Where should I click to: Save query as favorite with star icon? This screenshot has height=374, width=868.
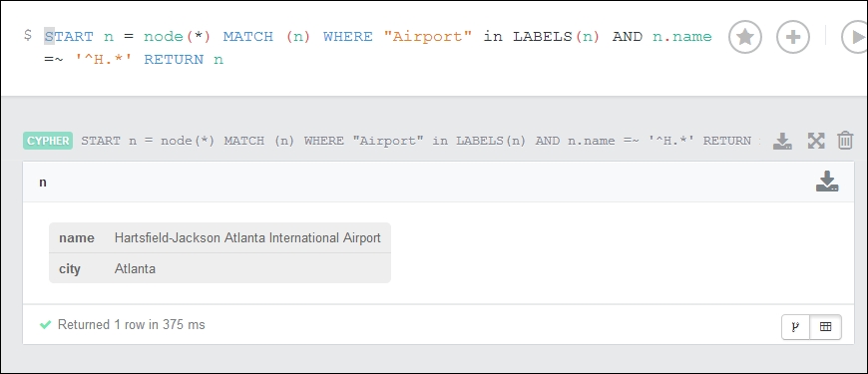(744, 37)
